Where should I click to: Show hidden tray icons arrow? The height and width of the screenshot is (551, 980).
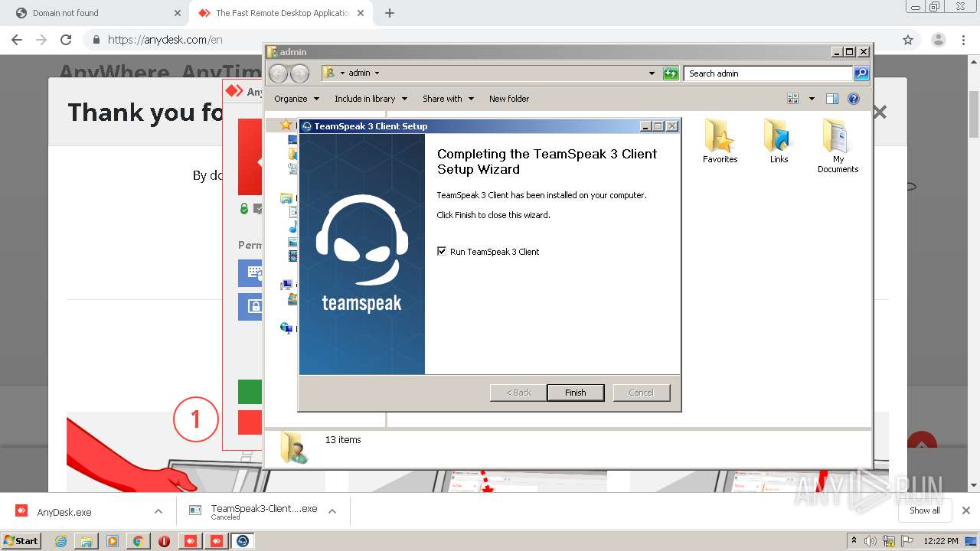(x=854, y=541)
